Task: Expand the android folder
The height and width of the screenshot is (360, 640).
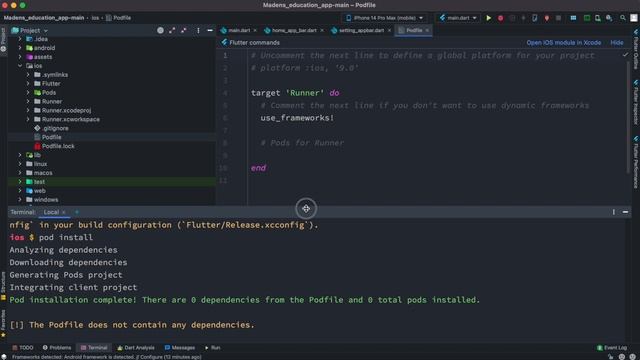Action: coord(20,48)
